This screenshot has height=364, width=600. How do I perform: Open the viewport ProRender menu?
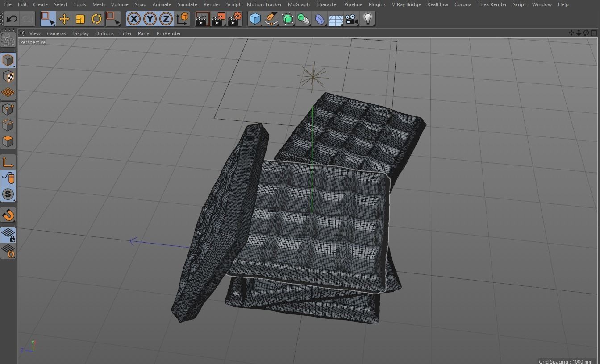[x=169, y=33]
